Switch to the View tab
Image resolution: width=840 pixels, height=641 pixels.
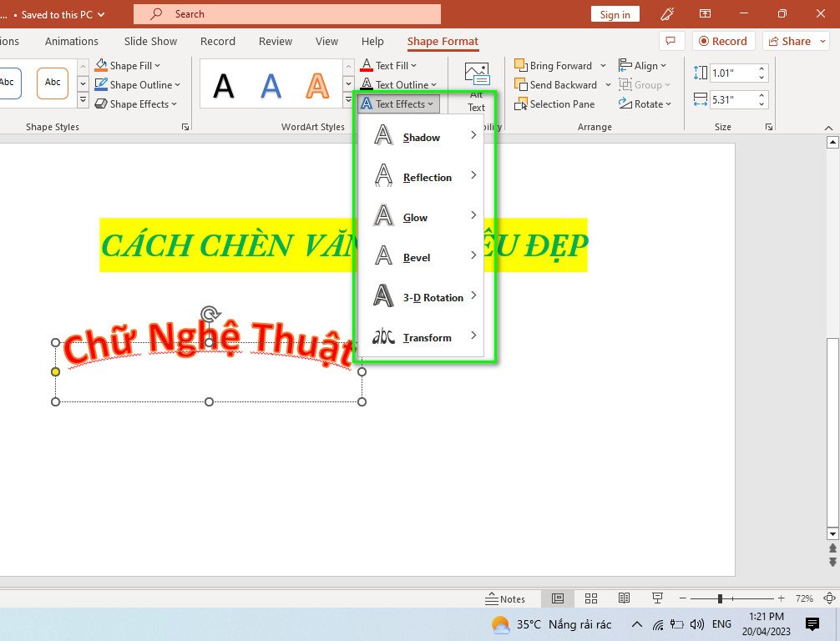tap(326, 41)
